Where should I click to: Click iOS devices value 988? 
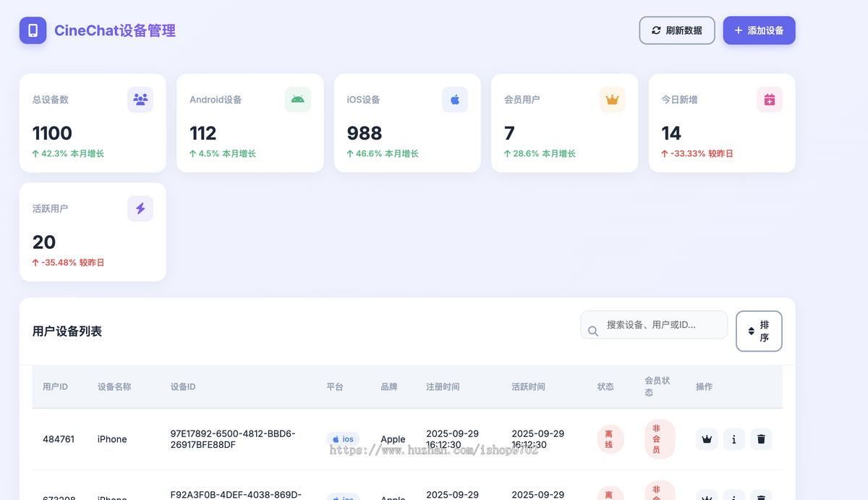365,133
